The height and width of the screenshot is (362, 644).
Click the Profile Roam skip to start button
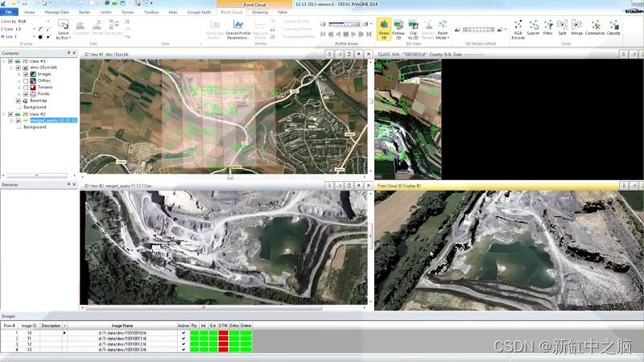click(x=323, y=35)
